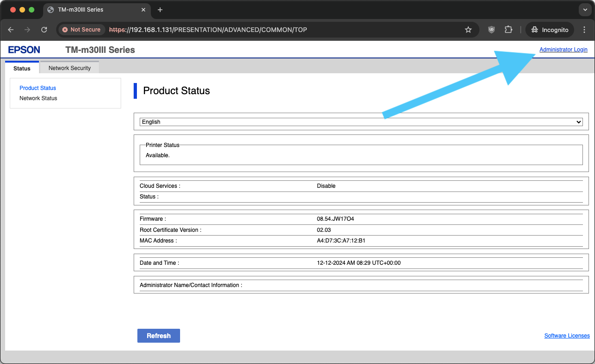Click the browser forward arrow
This screenshot has width=595, height=364.
pyautogui.click(x=27, y=30)
